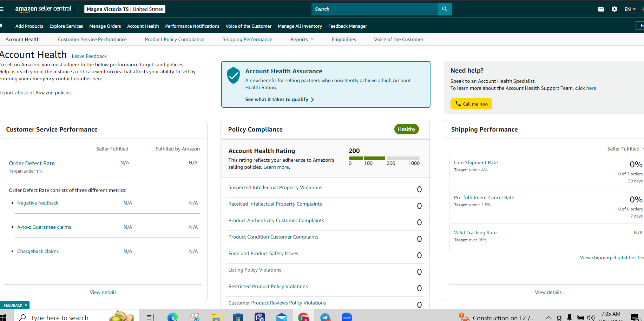Open Voice of the Customer sub-tab
The height and width of the screenshot is (321, 644).
[399, 39]
